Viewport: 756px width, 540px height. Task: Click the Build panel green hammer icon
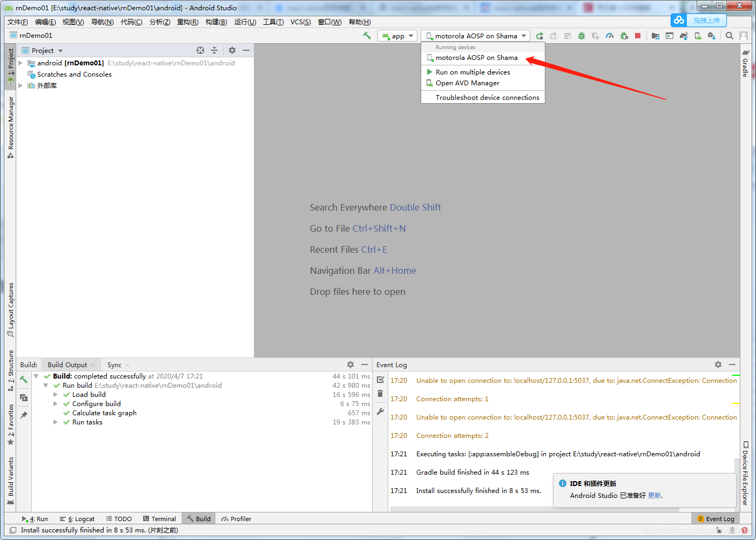tap(24, 380)
